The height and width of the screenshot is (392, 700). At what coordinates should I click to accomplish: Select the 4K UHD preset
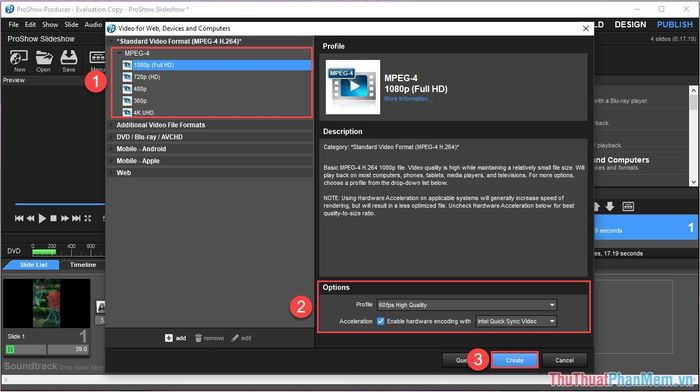point(143,113)
